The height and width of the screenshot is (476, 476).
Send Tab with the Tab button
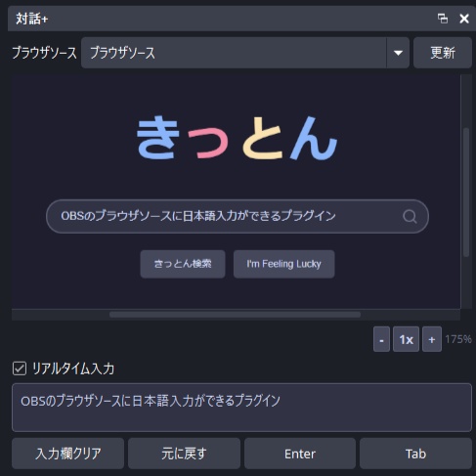pyautogui.click(x=415, y=454)
